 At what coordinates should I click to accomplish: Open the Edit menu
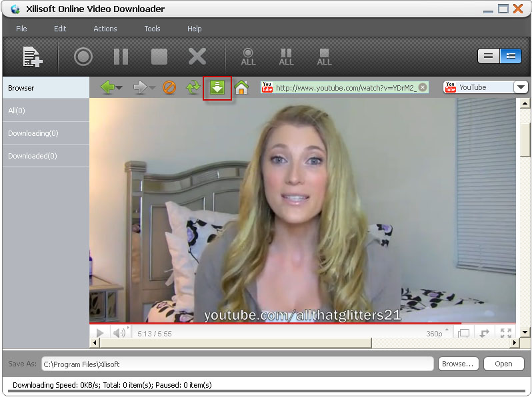(x=60, y=29)
